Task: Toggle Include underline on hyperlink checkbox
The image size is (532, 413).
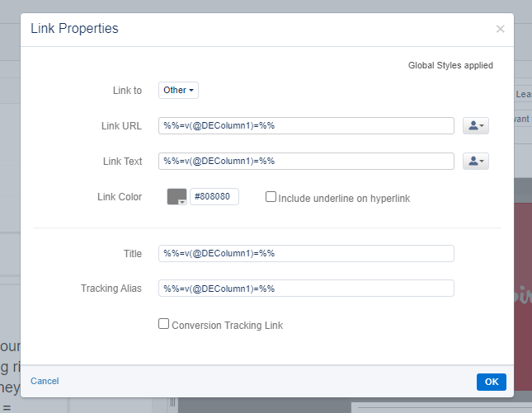Action: (x=271, y=197)
